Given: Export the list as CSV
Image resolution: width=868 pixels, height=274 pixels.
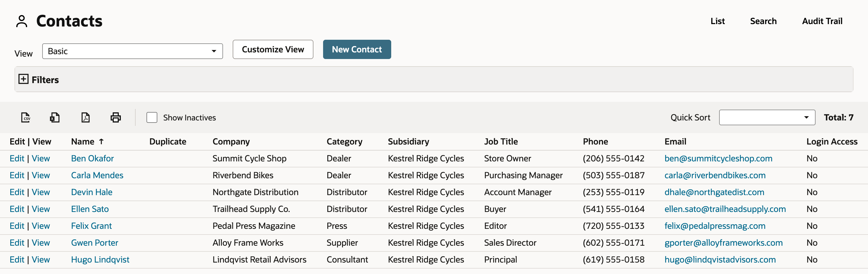Looking at the screenshot, I should click(x=26, y=117).
